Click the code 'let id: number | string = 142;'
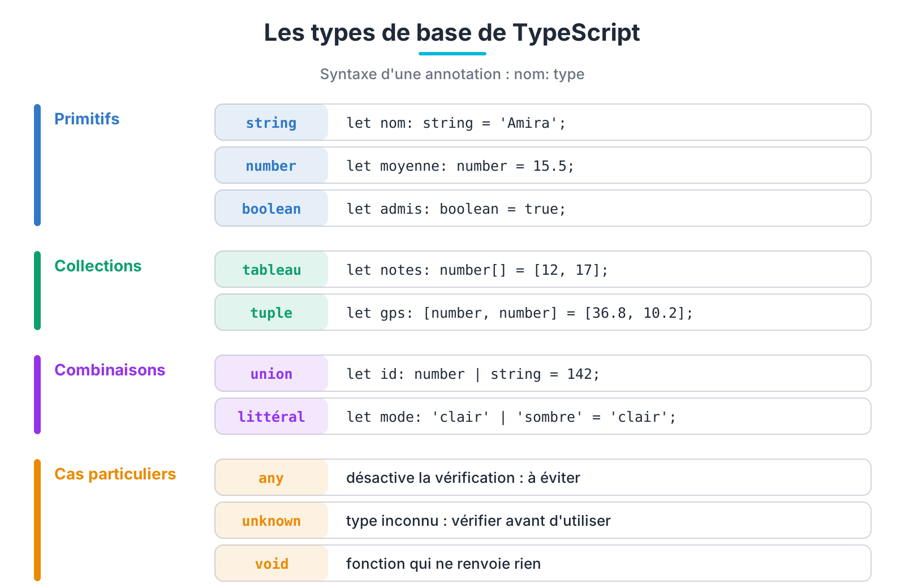Image resolution: width=905 pixels, height=588 pixels. point(473,374)
